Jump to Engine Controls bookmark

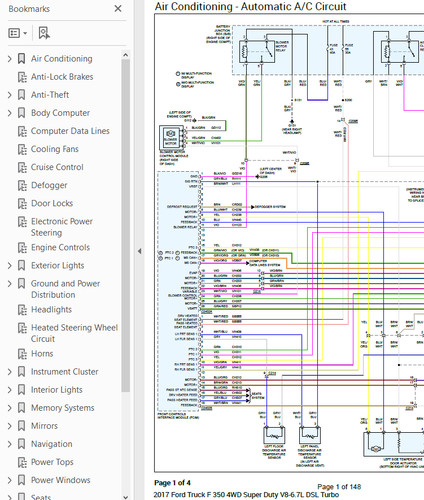click(x=60, y=247)
